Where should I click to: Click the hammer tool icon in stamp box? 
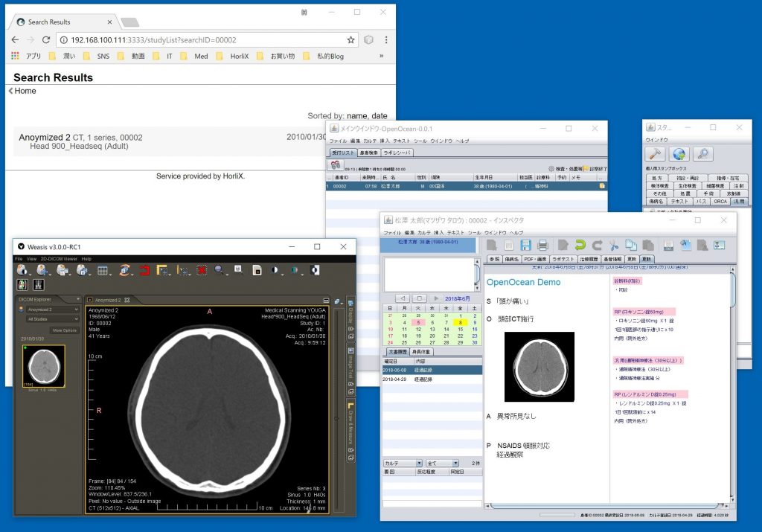pyautogui.click(x=656, y=154)
